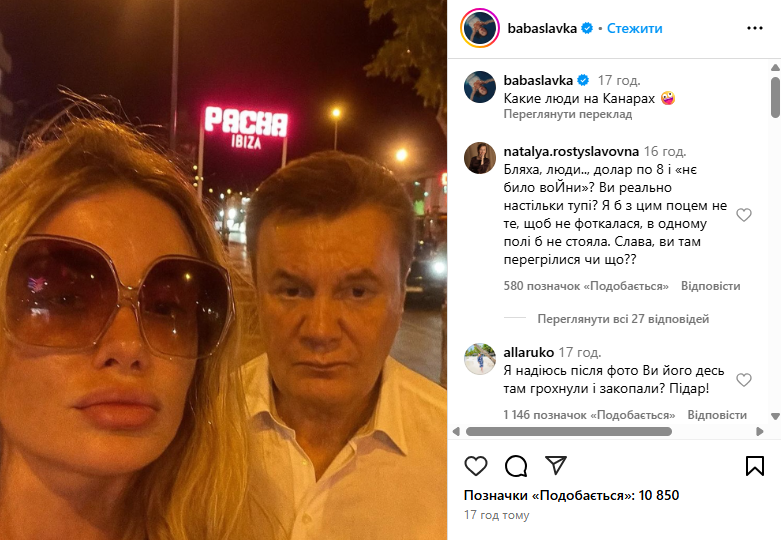Image resolution: width=781 pixels, height=540 pixels.
Task: Follow babaslavka via Стежити link
Action: (x=635, y=28)
